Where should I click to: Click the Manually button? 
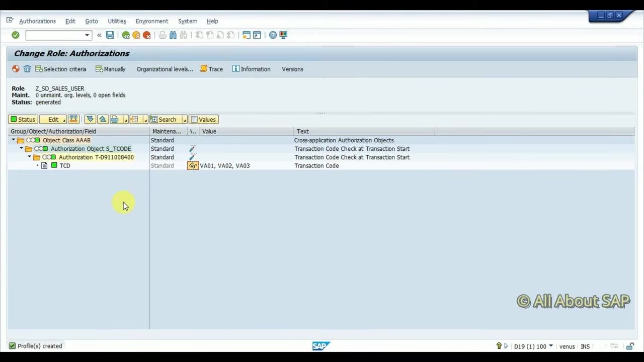[111, 69]
